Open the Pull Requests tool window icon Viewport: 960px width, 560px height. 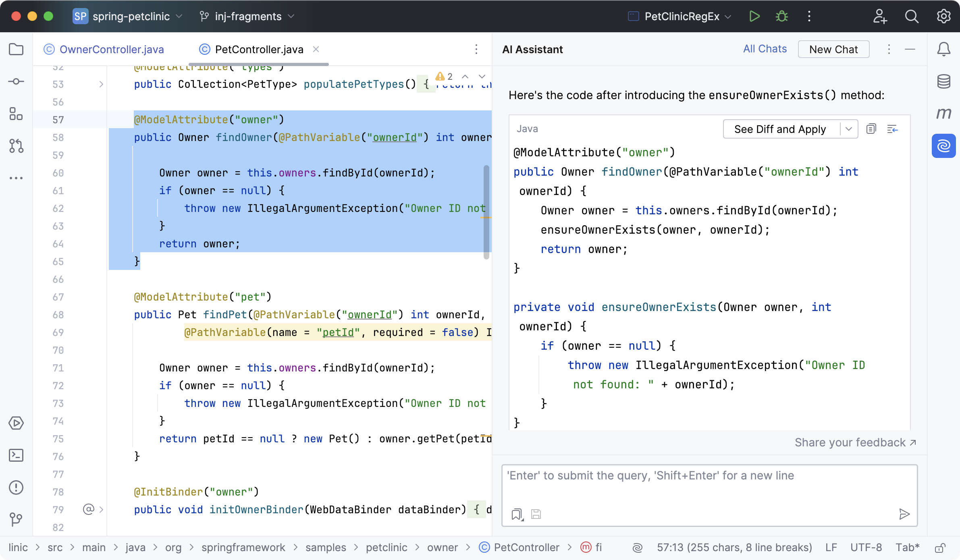tap(16, 145)
